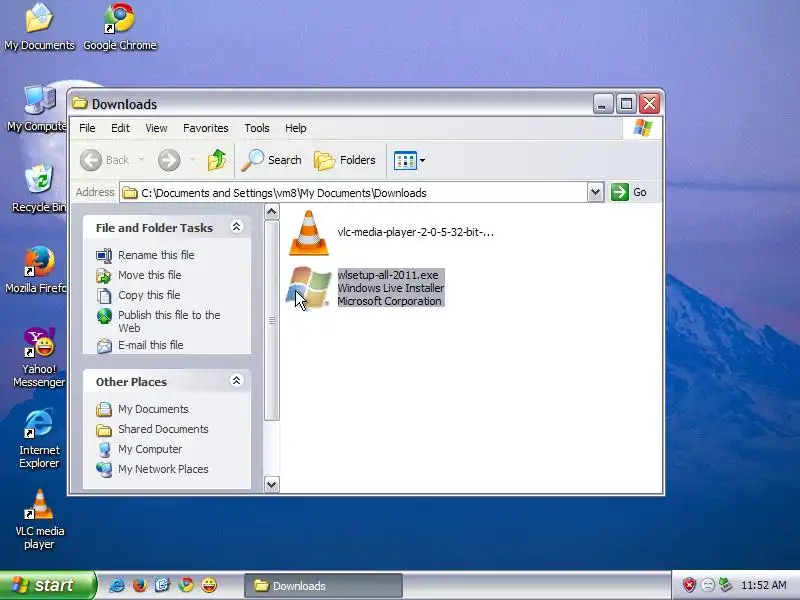Click the taskbar clock showing 11:52 AM
Screen dimensions: 800x600
tap(764, 585)
